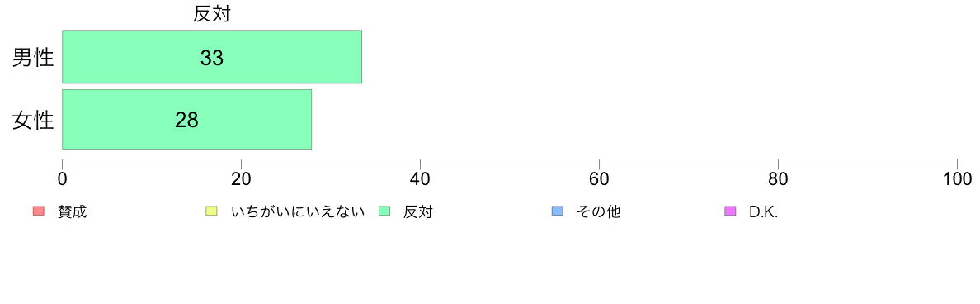Click the axis tick label 40
This screenshot has width=980, height=304.
pyautogui.click(x=421, y=179)
